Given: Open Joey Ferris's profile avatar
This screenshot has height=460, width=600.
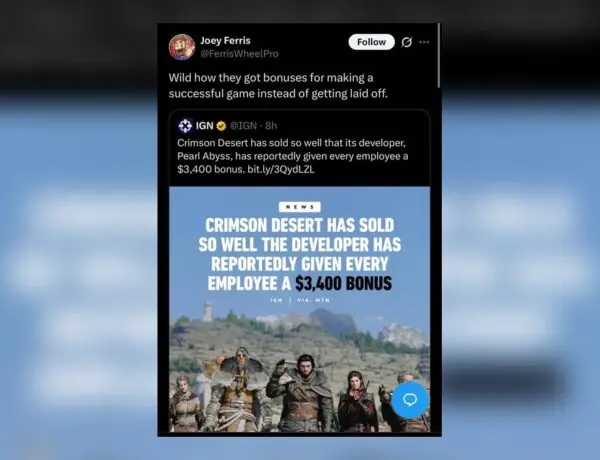Looking at the screenshot, I should tap(182, 47).
